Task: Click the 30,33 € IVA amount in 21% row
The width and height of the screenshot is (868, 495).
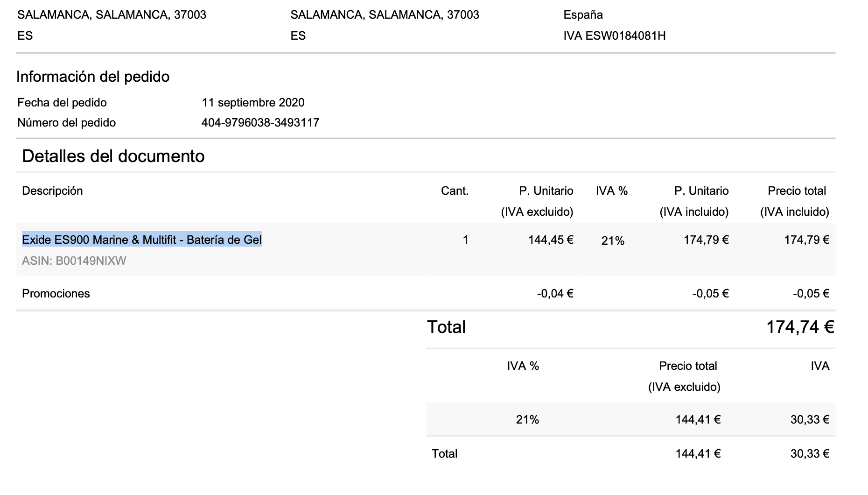Action: tap(810, 420)
